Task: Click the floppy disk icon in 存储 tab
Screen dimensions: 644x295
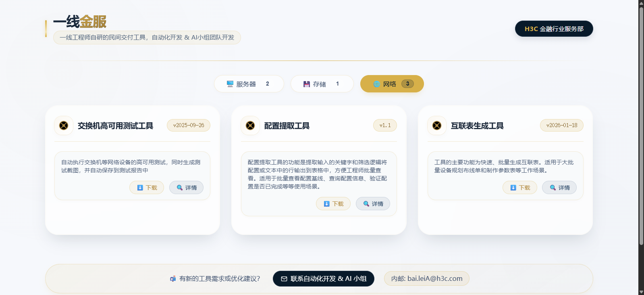Action: tap(307, 84)
